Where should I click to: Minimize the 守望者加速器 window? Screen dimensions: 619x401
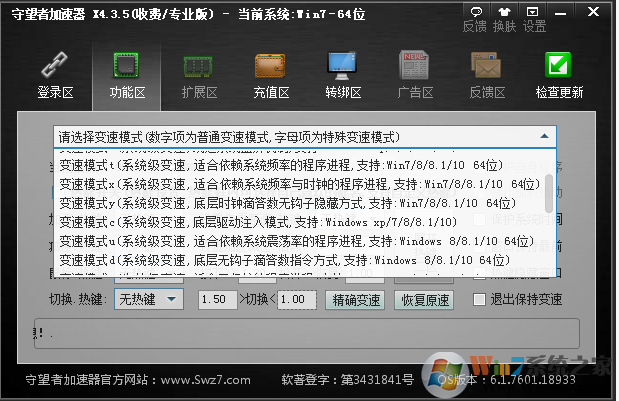[x=561, y=13]
